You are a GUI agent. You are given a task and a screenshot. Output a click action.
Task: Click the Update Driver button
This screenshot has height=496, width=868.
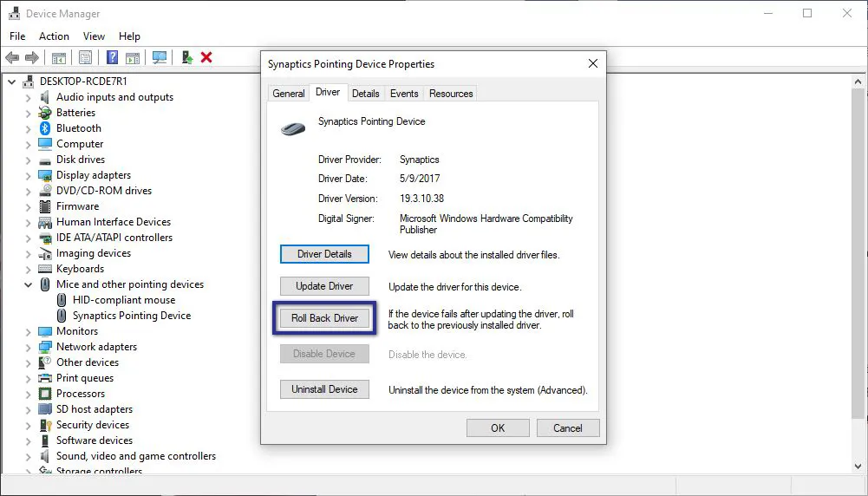tap(324, 286)
